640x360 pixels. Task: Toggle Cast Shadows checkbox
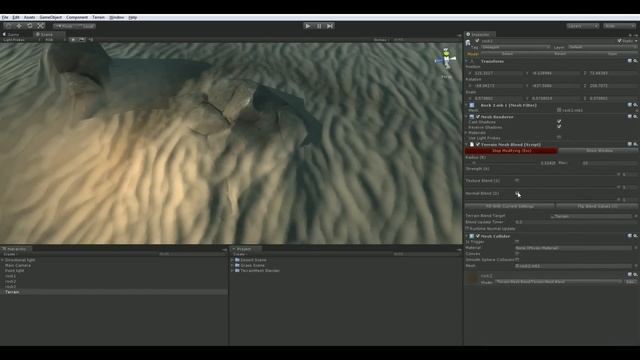(559, 122)
